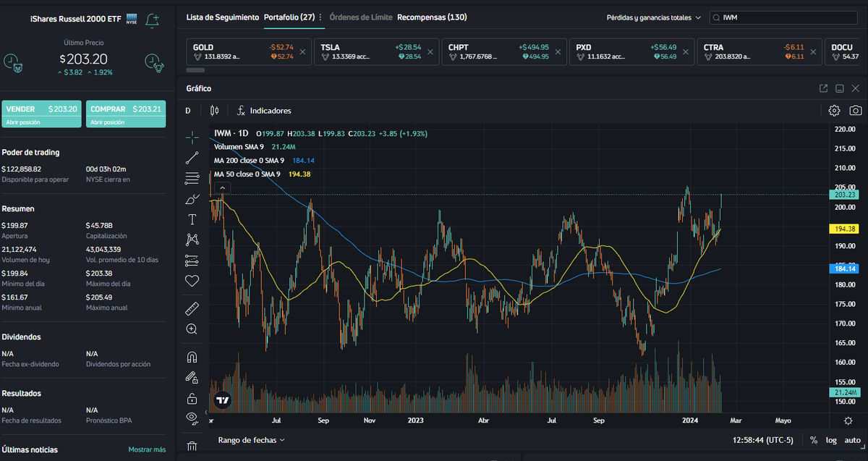Close the Gráfico panel
Screen dimensions: 868x461
(855, 88)
